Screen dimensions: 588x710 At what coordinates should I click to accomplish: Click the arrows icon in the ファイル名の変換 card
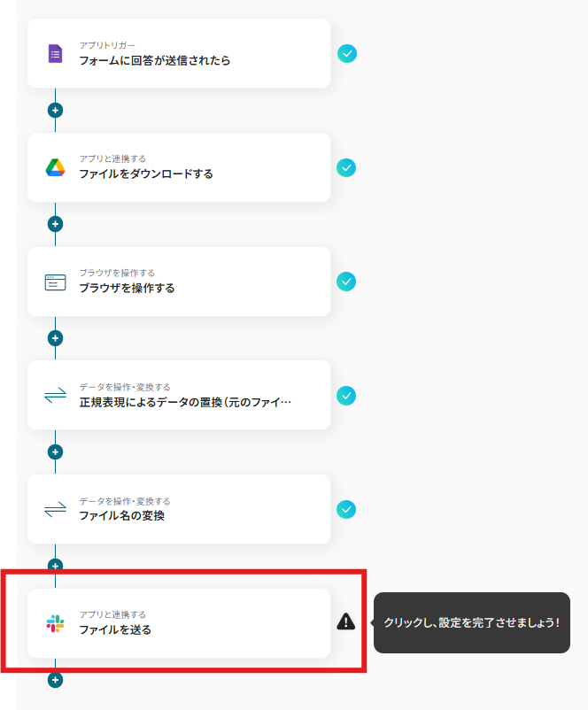[55, 510]
